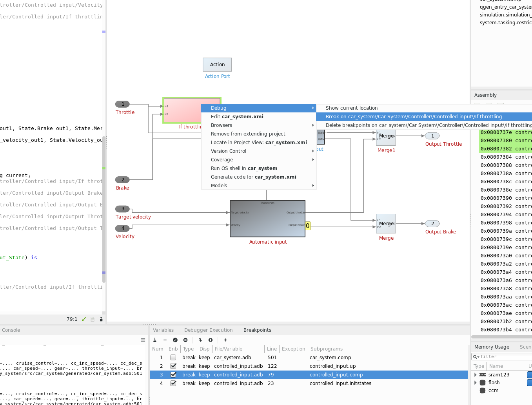Select the Target velocity input port 3
The width and height of the screenshot is (532, 405).
[x=122, y=209]
